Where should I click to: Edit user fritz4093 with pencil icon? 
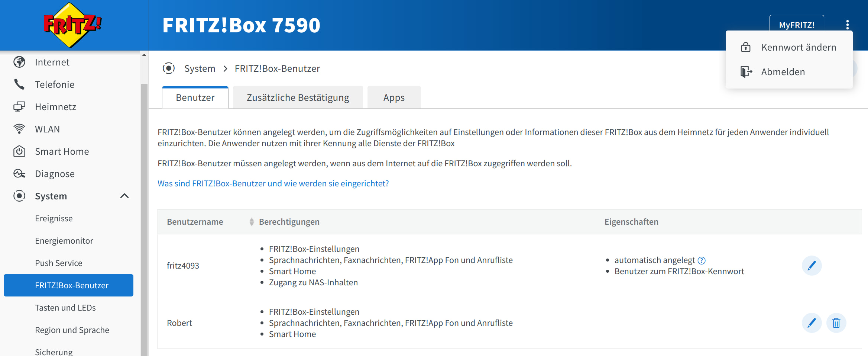click(812, 266)
